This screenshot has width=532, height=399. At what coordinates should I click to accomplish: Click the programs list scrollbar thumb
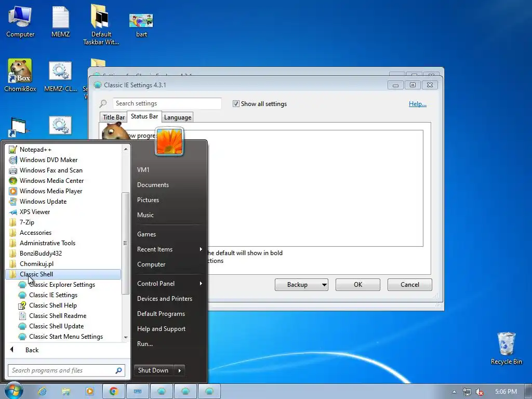125,243
